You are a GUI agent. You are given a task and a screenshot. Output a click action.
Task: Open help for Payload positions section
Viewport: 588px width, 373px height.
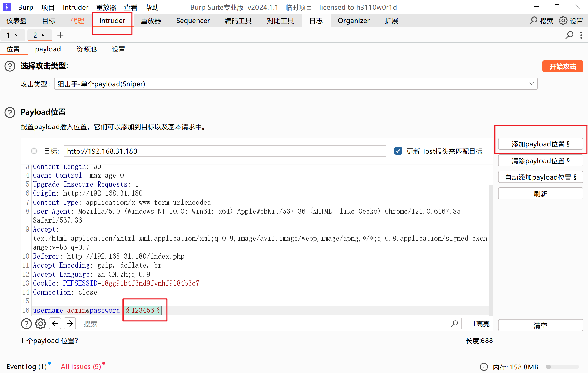point(10,112)
